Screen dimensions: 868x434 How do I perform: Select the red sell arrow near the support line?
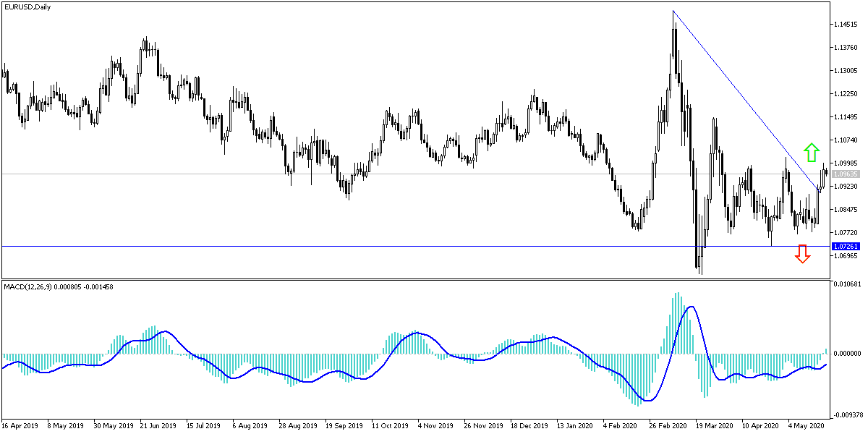click(x=801, y=255)
